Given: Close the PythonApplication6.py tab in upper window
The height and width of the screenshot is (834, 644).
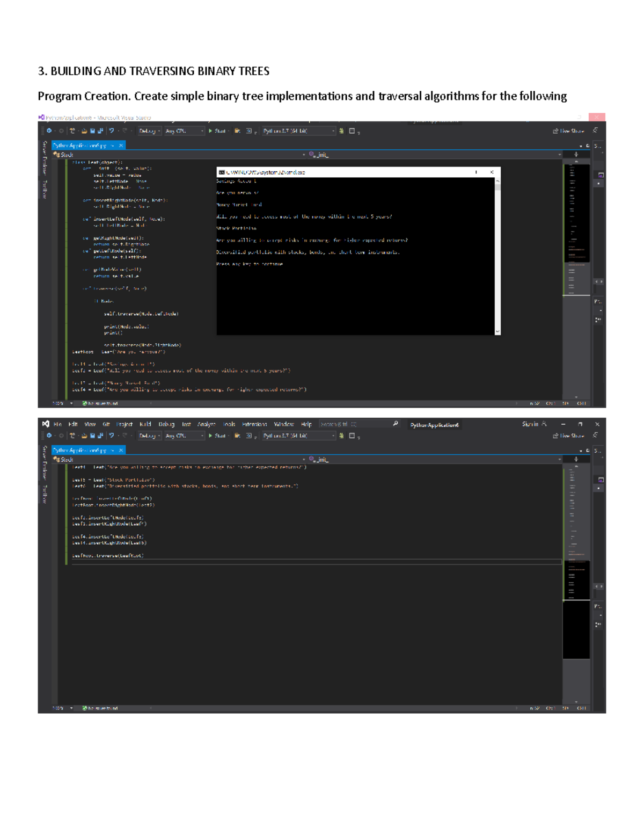Looking at the screenshot, I should coord(121,146).
